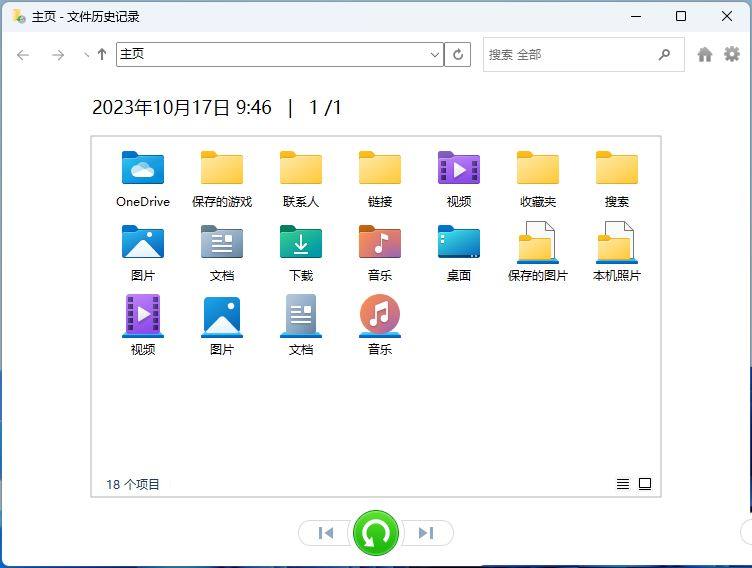Open the 桌面 folder
Image resolution: width=752 pixels, height=568 pixels.
tap(459, 253)
